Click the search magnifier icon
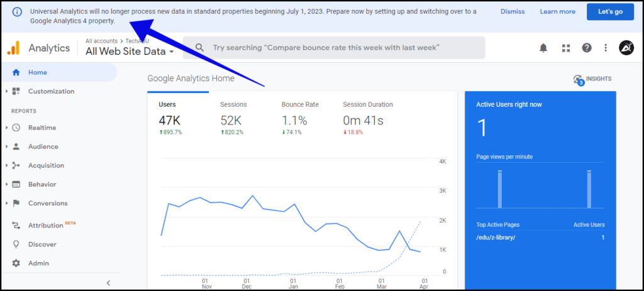 pyautogui.click(x=199, y=48)
